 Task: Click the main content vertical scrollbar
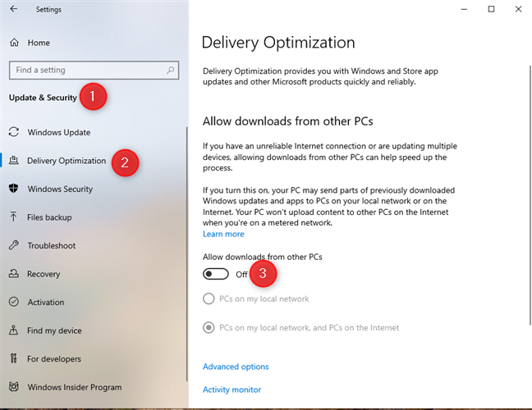(x=530, y=195)
